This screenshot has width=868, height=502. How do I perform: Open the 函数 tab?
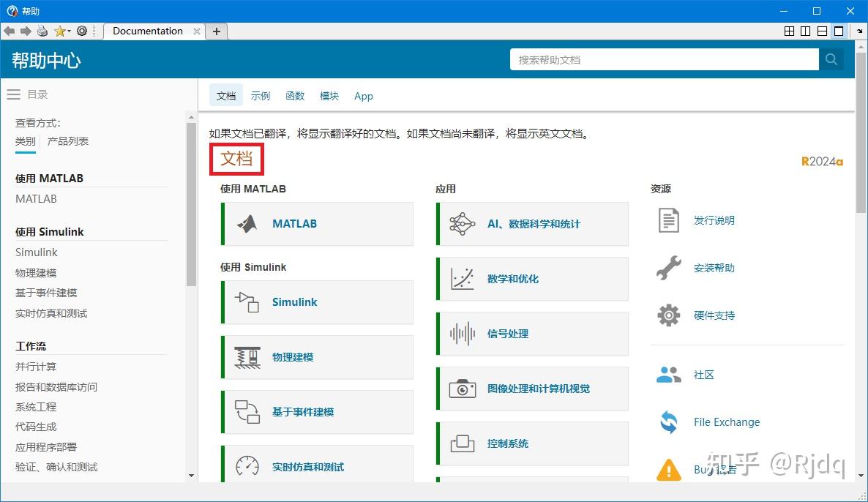point(295,95)
